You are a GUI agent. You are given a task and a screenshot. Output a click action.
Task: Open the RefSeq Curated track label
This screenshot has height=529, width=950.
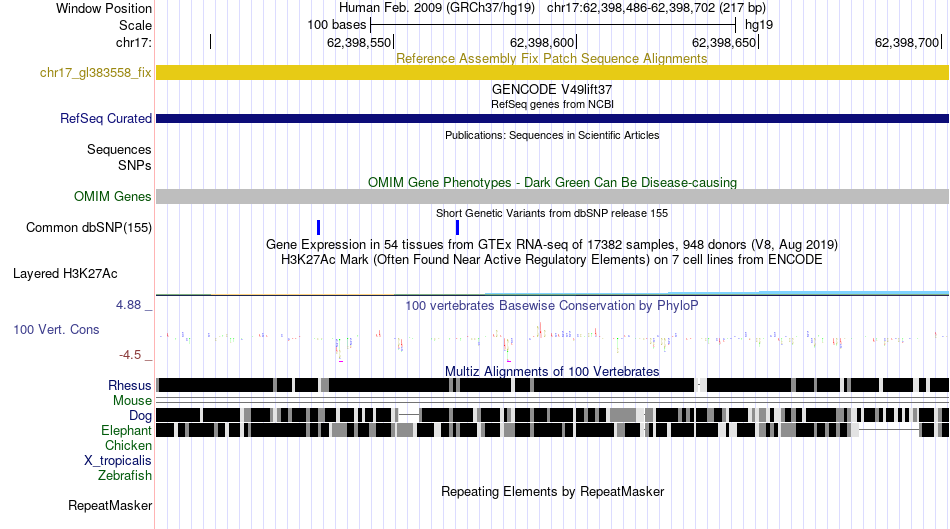tap(105, 119)
